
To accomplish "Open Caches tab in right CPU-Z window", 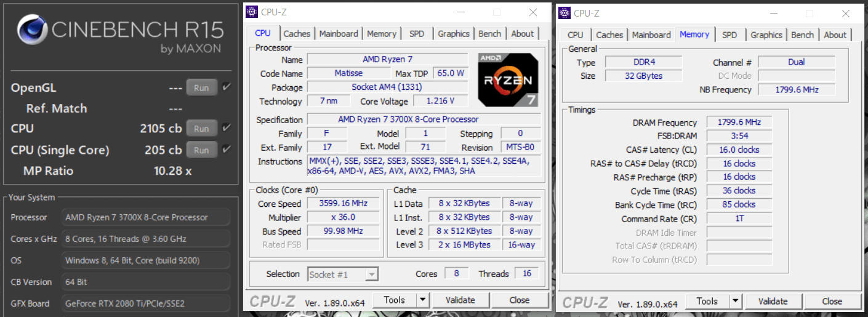I will pyautogui.click(x=609, y=35).
